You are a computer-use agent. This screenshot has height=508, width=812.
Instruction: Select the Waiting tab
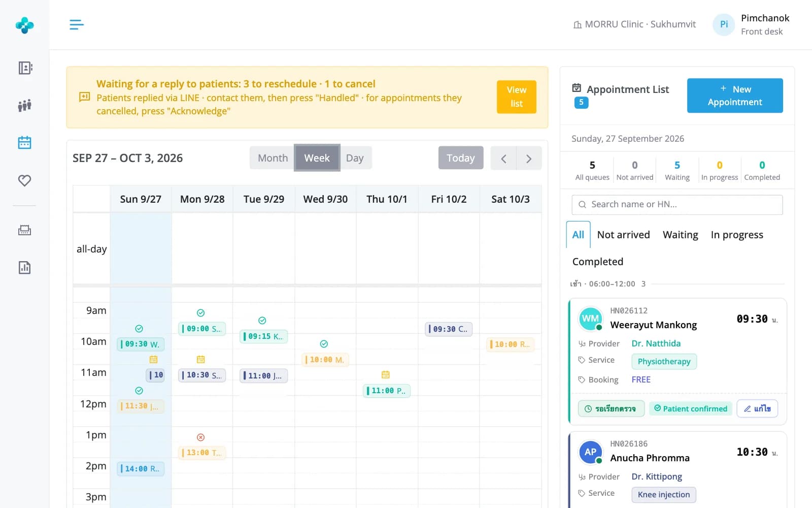coord(680,235)
